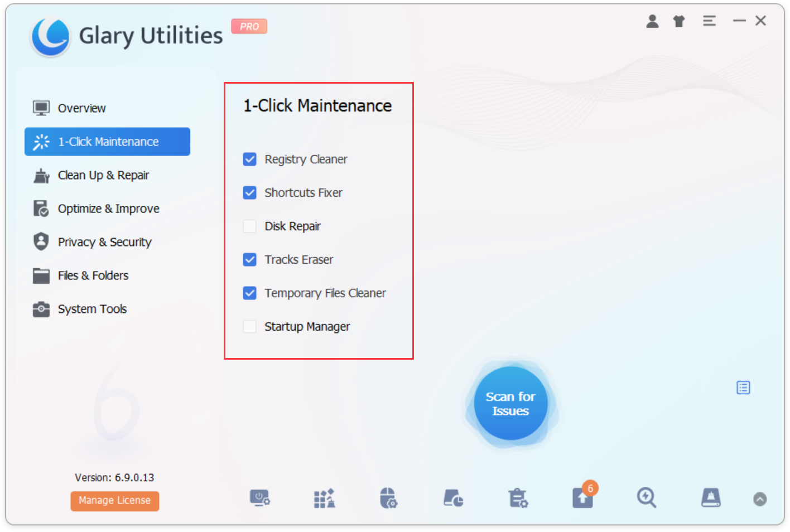Image resolution: width=790 pixels, height=532 pixels.
Task: Open the hamburger main menu
Action: click(x=709, y=21)
